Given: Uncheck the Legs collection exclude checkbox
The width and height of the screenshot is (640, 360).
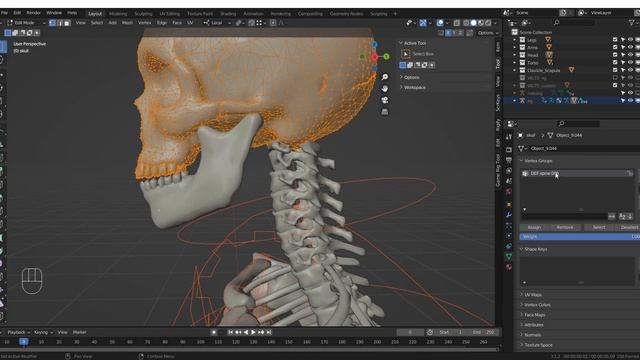Looking at the screenshot, I should pyautogui.click(x=615, y=40).
